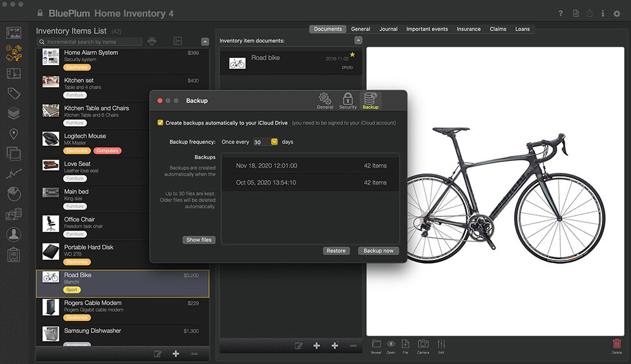Open the pie chart sidebar icon
This screenshot has width=631, height=364.
click(14, 194)
